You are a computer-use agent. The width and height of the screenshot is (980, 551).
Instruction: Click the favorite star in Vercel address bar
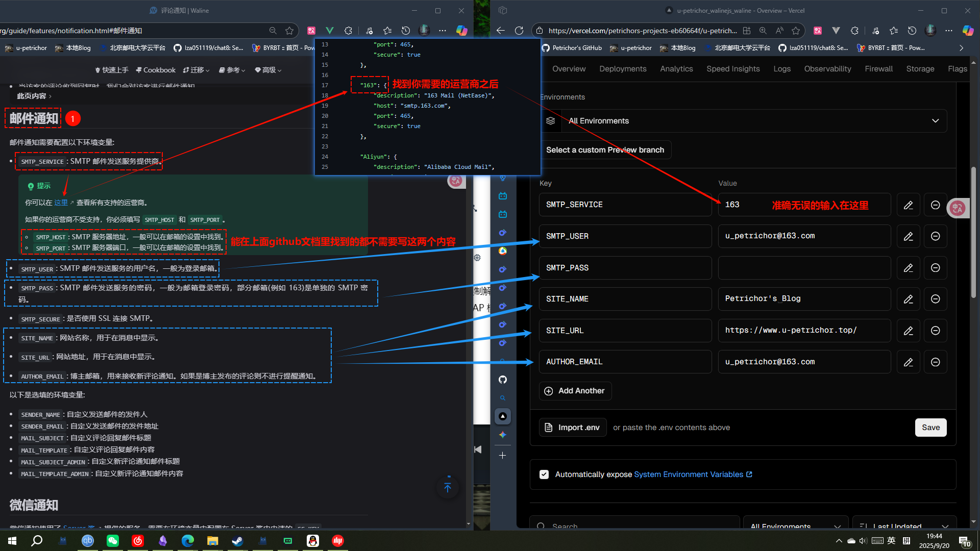coord(795,31)
